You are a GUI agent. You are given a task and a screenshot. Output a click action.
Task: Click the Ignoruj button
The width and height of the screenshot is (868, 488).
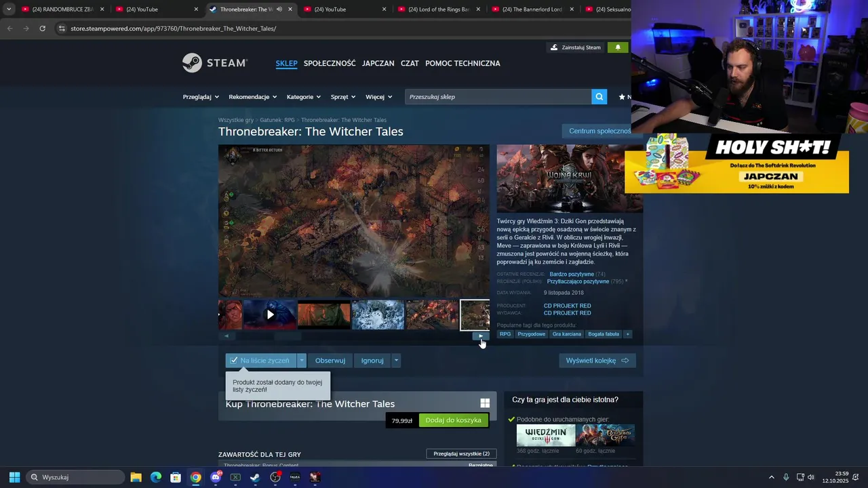click(x=372, y=361)
